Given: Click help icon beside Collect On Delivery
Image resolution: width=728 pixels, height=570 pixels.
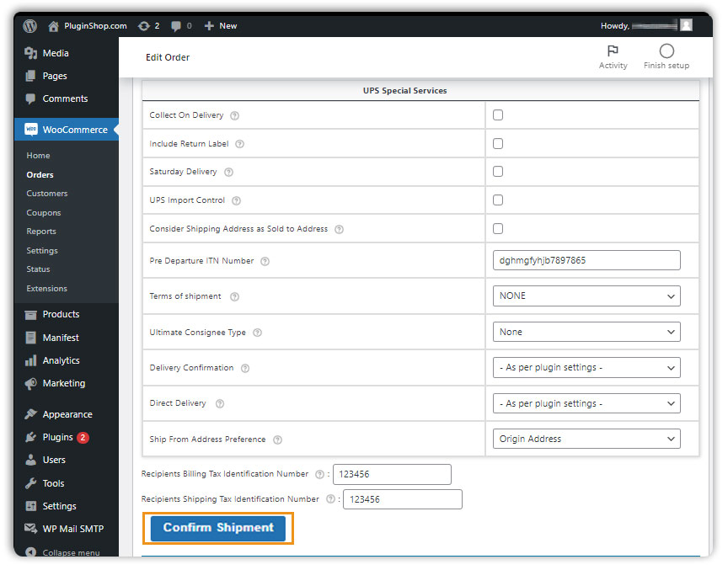Looking at the screenshot, I should pos(235,115).
